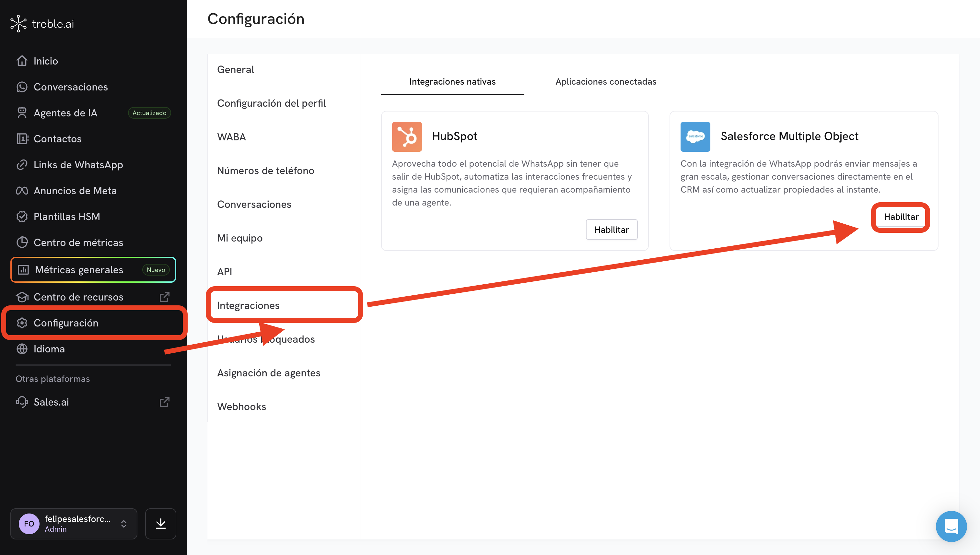Click the treble.ai logo icon
Viewport: 980px width, 555px height.
click(18, 24)
